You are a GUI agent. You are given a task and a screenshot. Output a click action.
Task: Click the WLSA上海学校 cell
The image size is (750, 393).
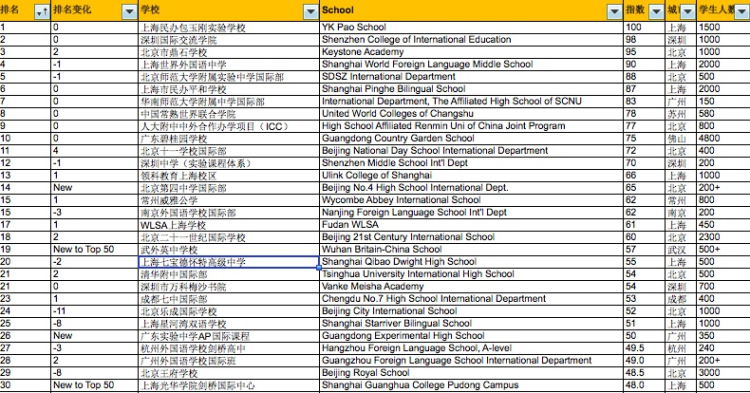[229, 225]
